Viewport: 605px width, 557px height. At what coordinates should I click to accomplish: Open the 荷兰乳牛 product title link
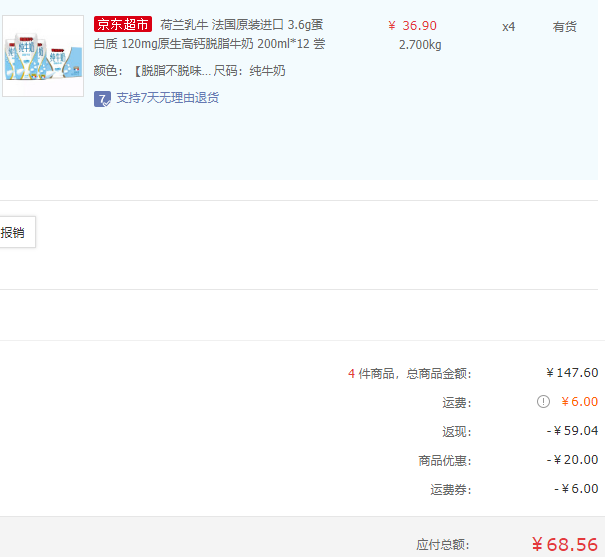[210, 34]
